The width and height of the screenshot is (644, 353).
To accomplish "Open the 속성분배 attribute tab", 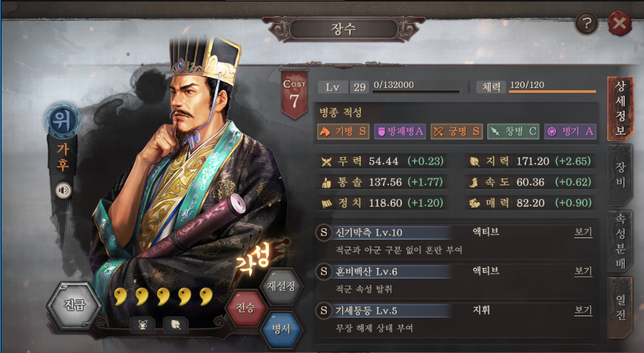I will click(619, 241).
